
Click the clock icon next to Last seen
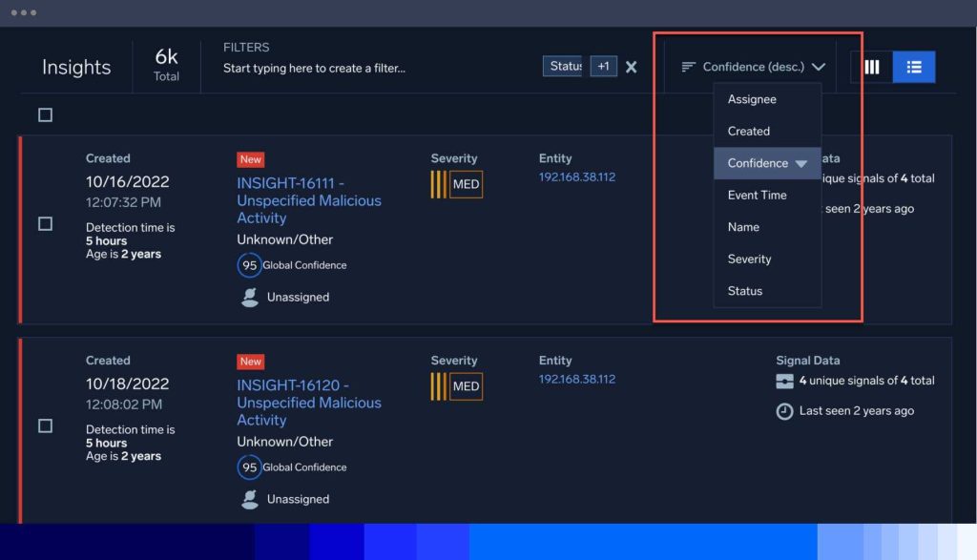[x=786, y=410]
